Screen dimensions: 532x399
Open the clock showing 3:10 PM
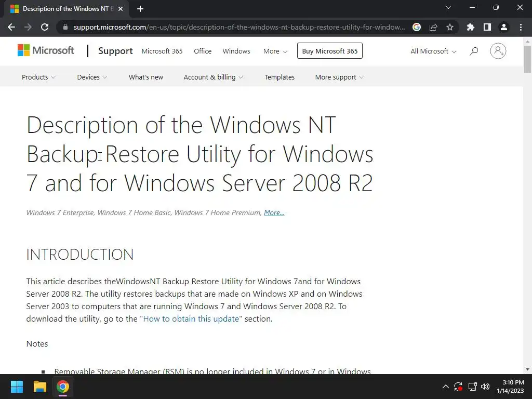510,387
